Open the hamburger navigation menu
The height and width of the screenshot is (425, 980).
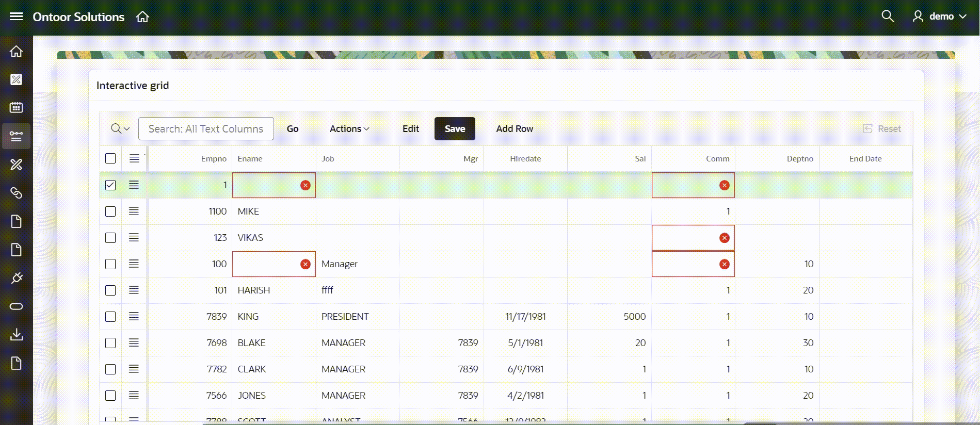pyautogui.click(x=16, y=17)
